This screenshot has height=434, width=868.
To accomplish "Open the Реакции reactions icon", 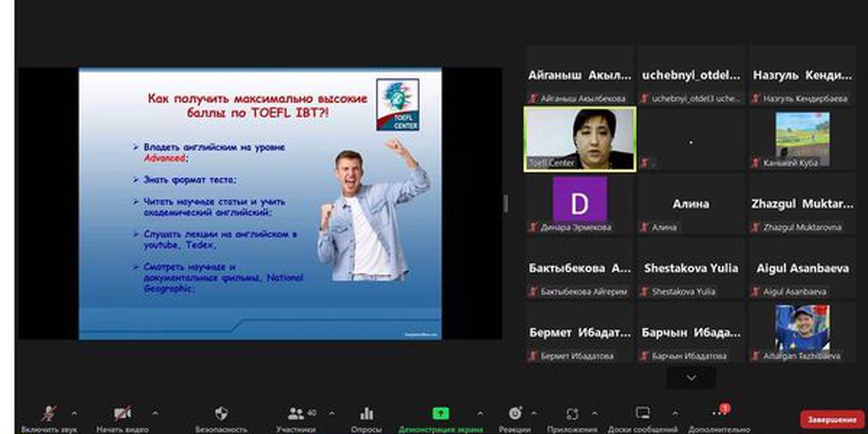I will click(515, 414).
